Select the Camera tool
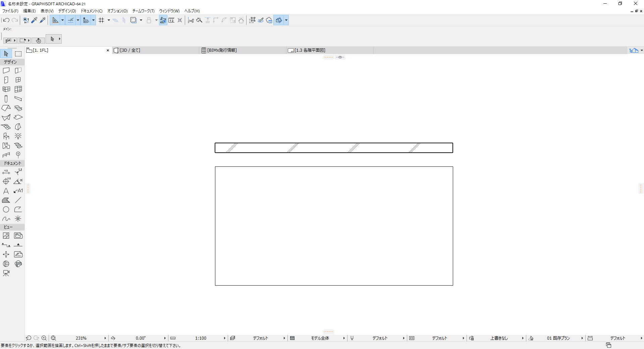644x349 pixels. coord(6,273)
